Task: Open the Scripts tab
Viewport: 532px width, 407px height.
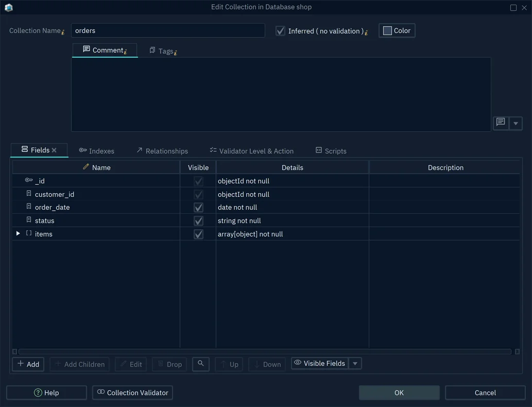Action: pyautogui.click(x=331, y=151)
